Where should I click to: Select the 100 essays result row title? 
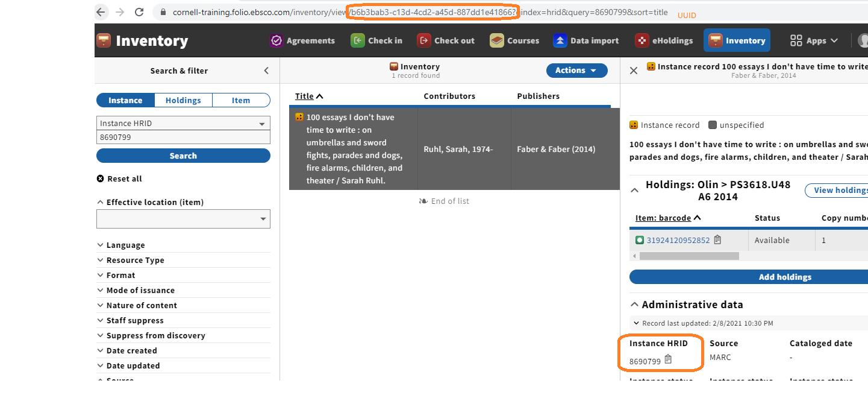pyautogui.click(x=354, y=149)
